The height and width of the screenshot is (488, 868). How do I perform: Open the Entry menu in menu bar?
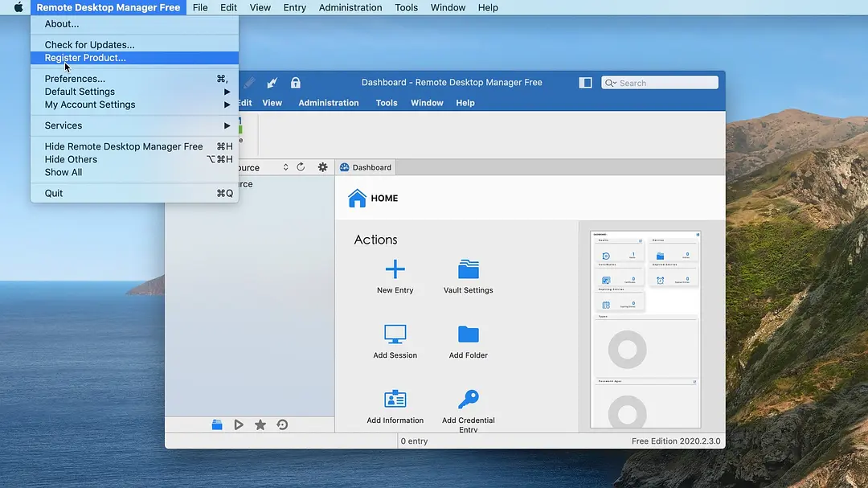click(294, 7)
